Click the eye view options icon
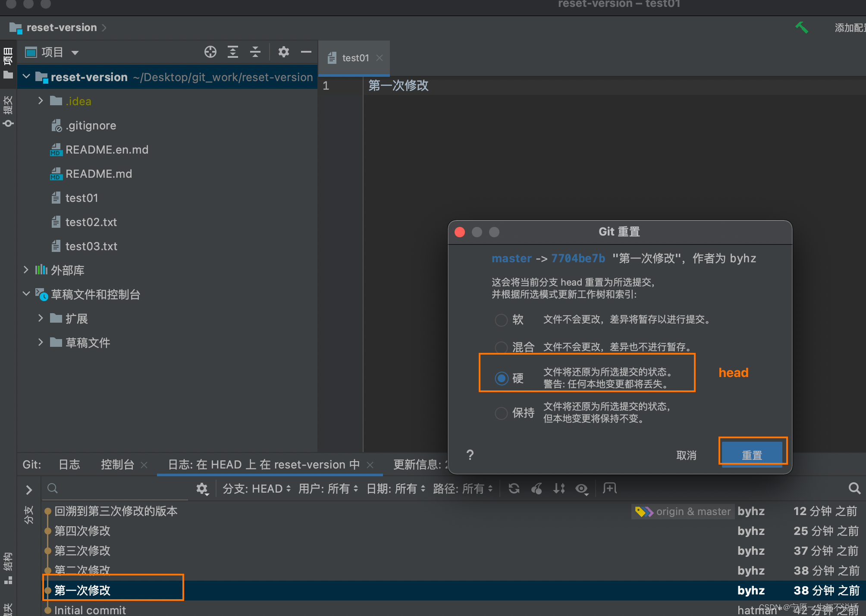The width and height of the screenshot is (866, 616). [582, 489]
